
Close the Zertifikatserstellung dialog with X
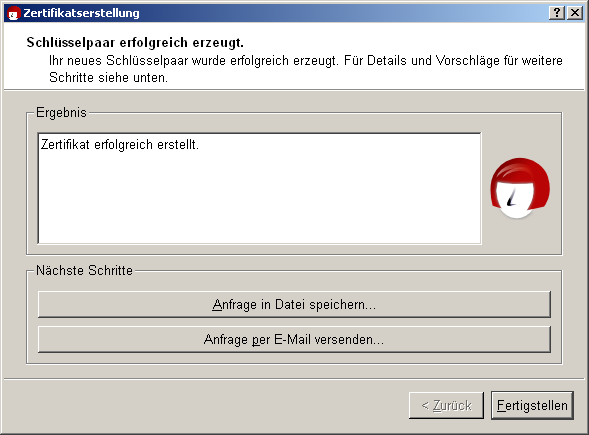point(575,13)
